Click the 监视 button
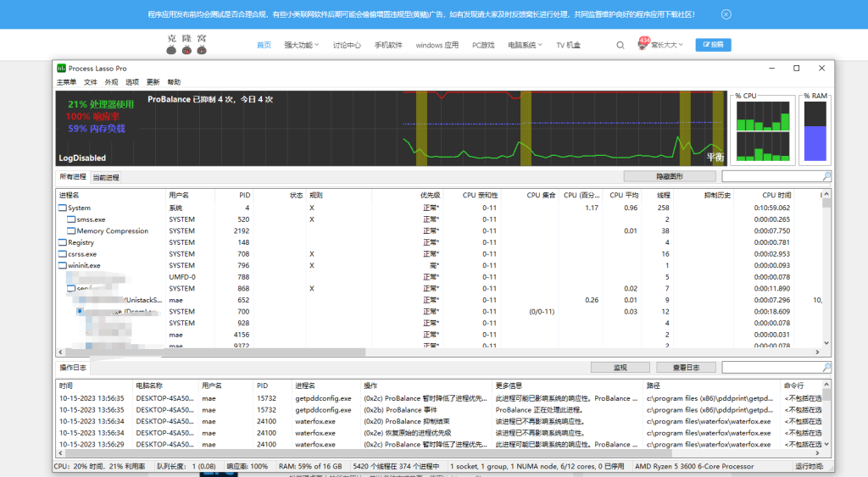868x477 pixels. click(620, 368)
